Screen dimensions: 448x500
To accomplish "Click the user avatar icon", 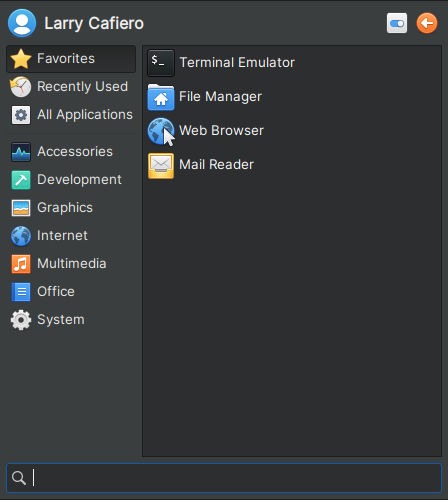I will pyautogui.click(x=22, y=23).
